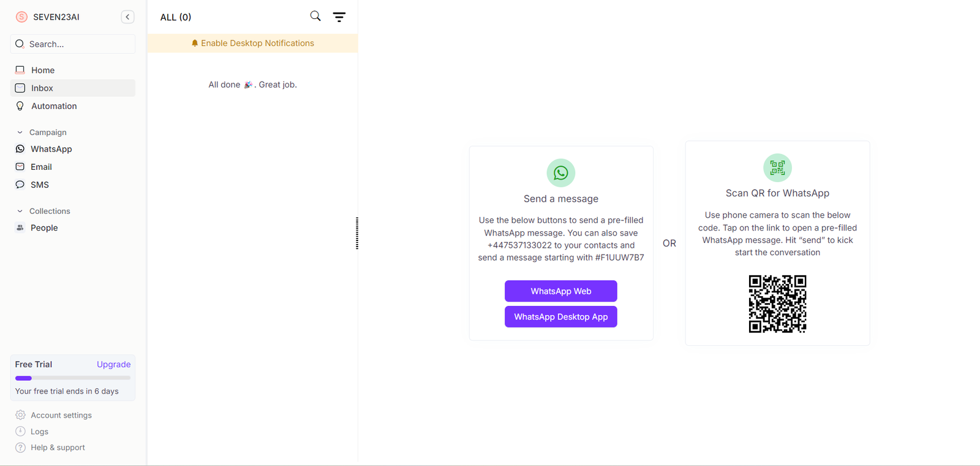Click the Automation lightbulb icon
The height and width of the screenshot is (466, 980).
click(20, 106)
